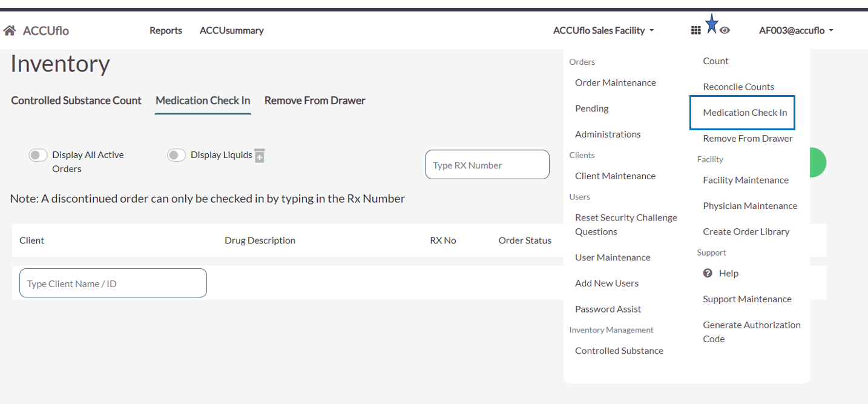
Task: Select Pending under Orders
Action: (592, 108)
